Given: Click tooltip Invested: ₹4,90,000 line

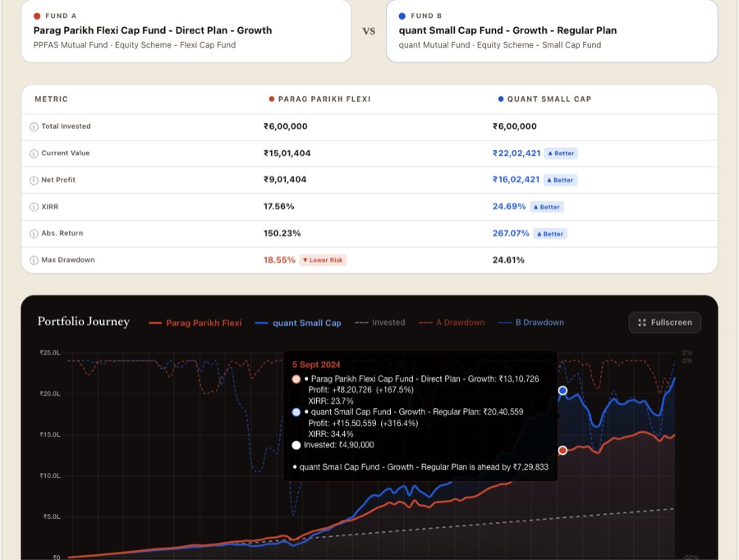Looking at the screenshot, I should point(333,445).
